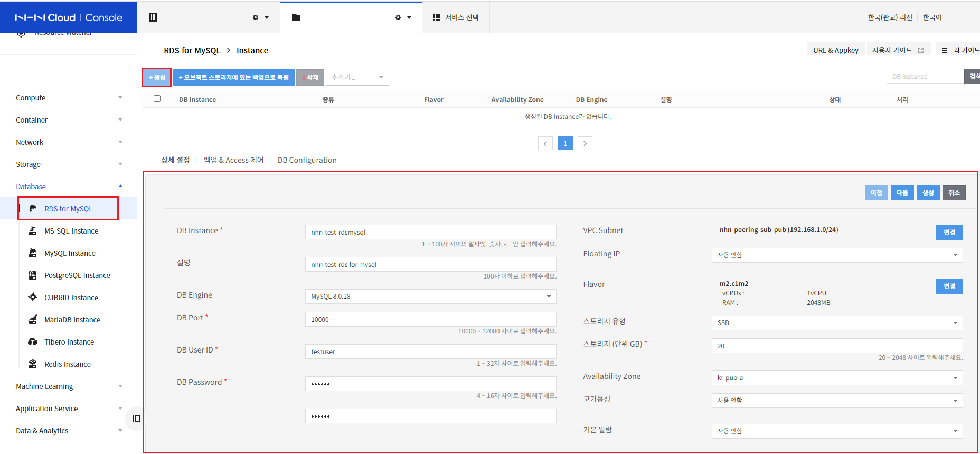Click the DB User ID field
This screenshot has width=980, height=454.
430,352
